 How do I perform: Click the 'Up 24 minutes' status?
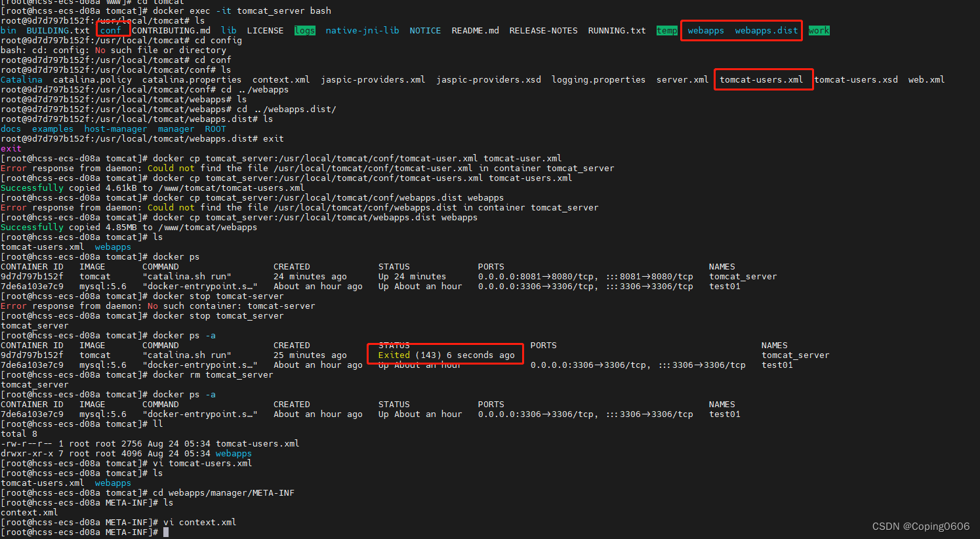412,277
